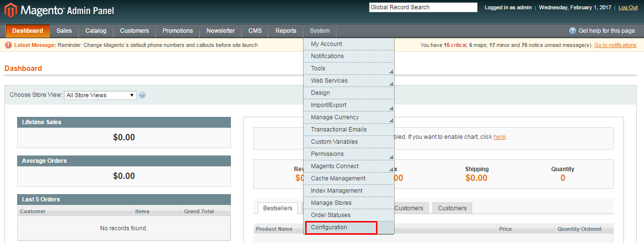Focus the Global Record Search field
The height and width of the screenshot is (243, 644).
423,7
